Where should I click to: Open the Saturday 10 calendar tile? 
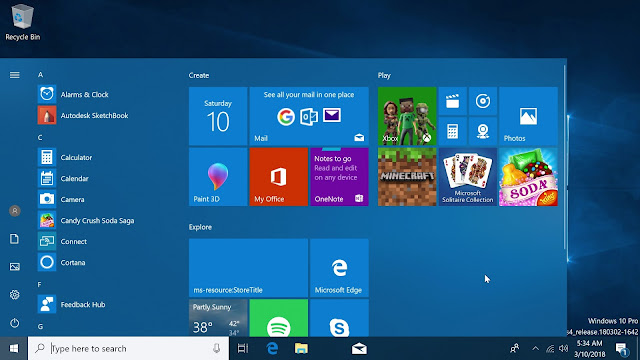coord(218,116)
